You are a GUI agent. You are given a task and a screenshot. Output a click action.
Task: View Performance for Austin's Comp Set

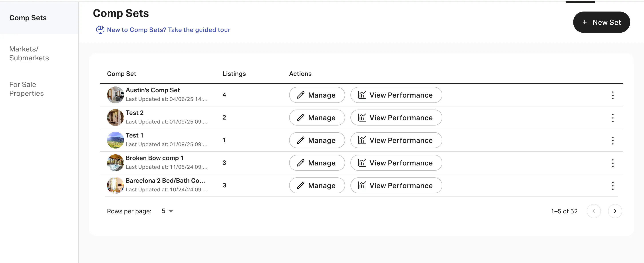tap(396, 95)
